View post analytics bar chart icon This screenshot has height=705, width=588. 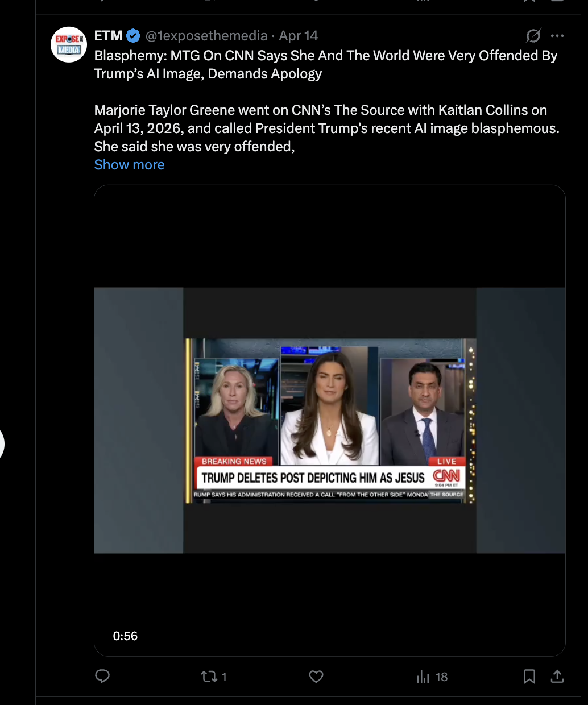pos(424,677)
